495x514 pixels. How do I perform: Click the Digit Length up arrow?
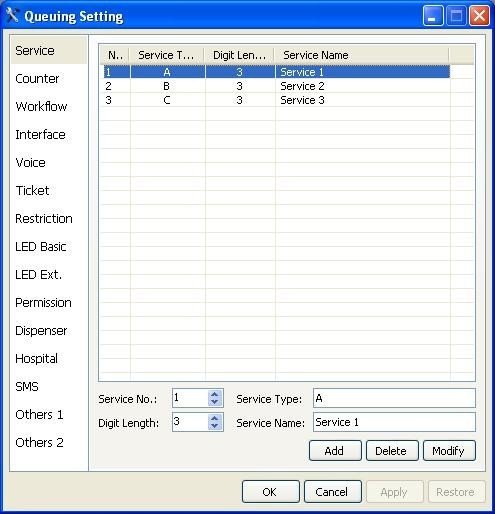coord(215,418)
